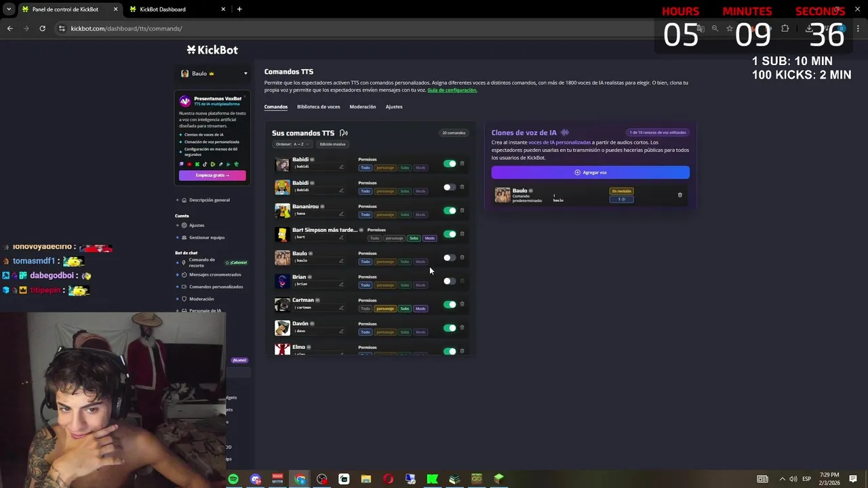Click the trash icon in Baulo command row
Screen dimensions: 868x488
point(462,258)
